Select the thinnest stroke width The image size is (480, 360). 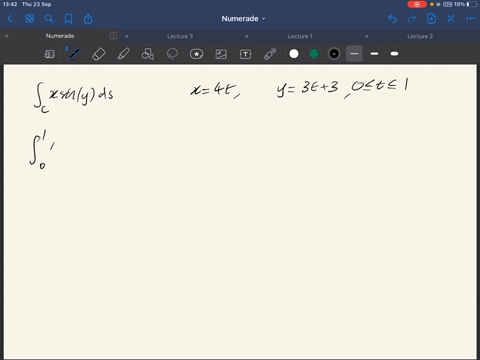click(354, 54)
